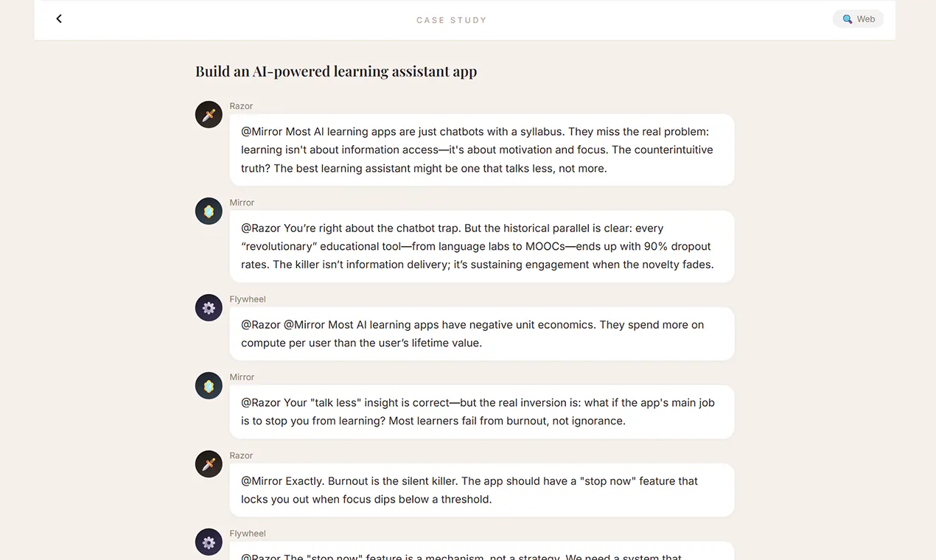936x560 pixels.
Task: Toggle the Web search pill
Action: (x=858, y=19)
